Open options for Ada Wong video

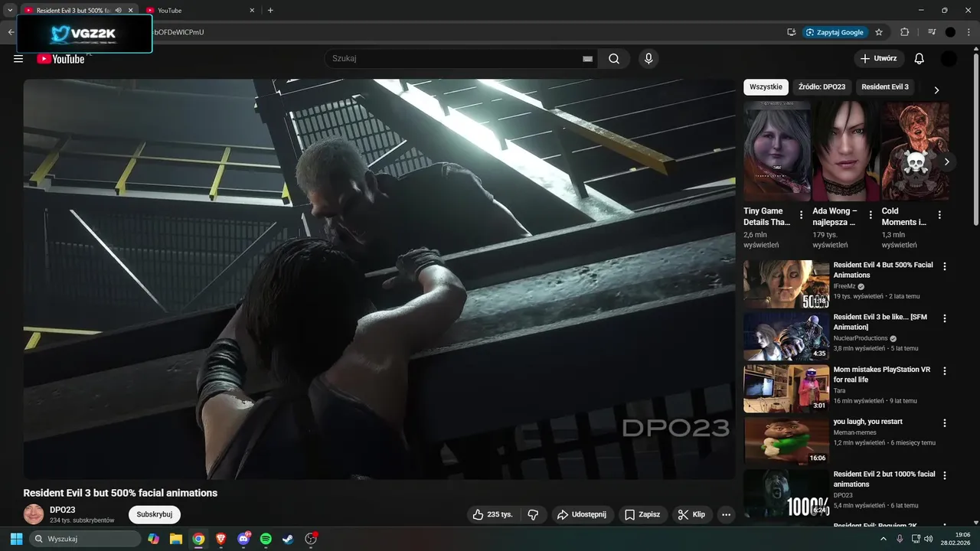pos(871,215)
